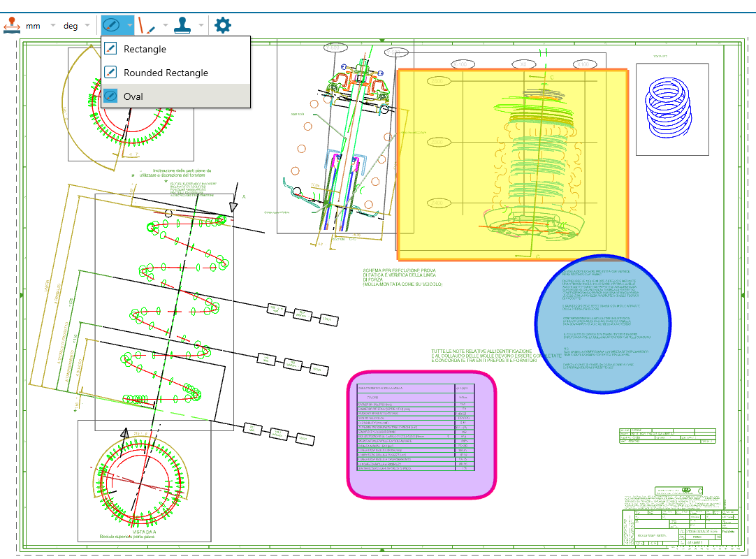Image resolution: width=756 pixels, height=559 pixels.
Task: Select the blue oval annotation
Action: 602,323
